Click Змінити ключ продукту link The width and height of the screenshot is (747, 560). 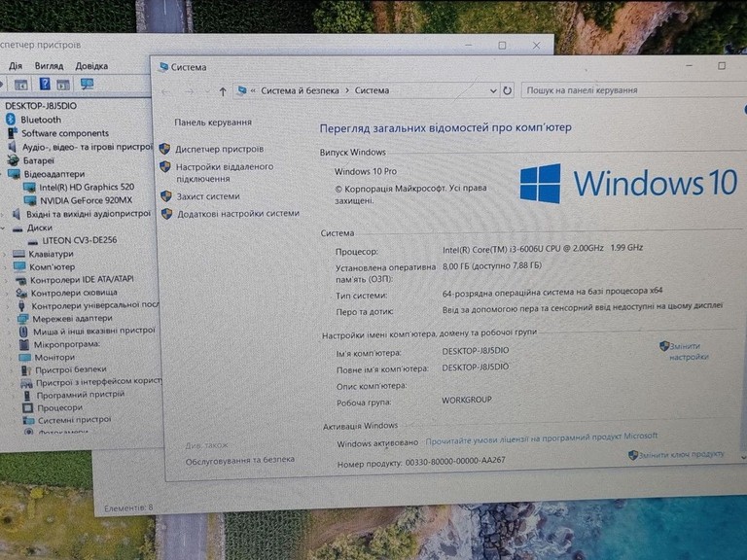(x=681, y=454)
